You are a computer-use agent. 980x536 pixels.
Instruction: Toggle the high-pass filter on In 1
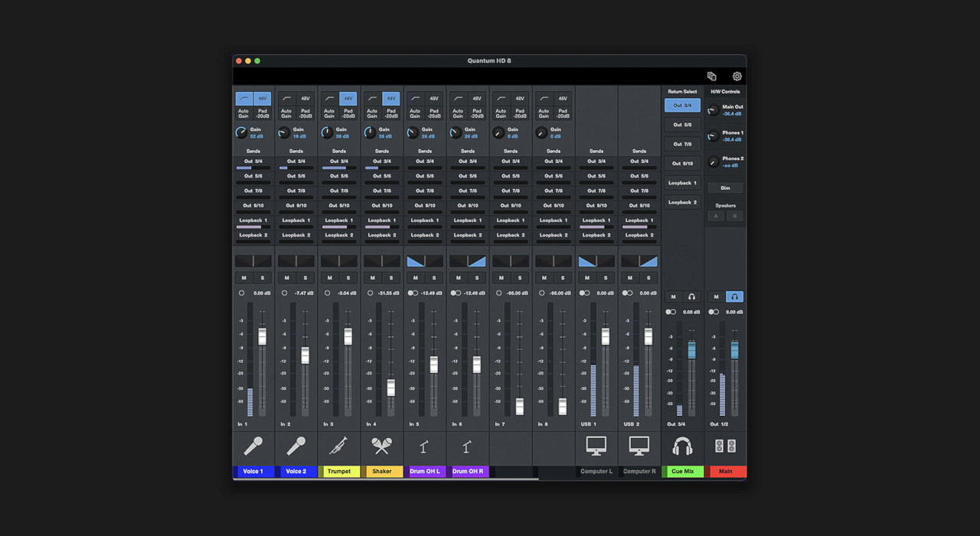(244, 99)
